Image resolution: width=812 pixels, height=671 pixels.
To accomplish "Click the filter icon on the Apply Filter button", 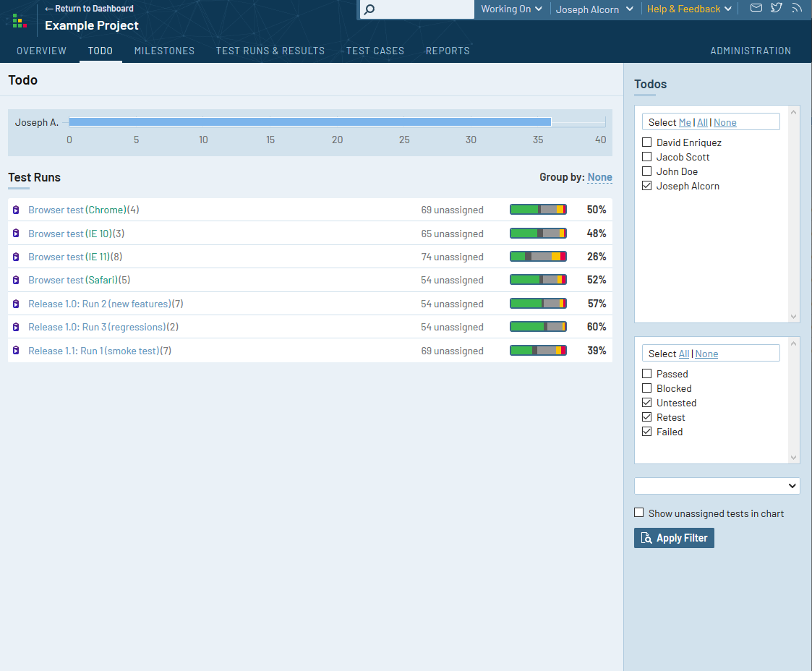I will (x=646, y=538).
